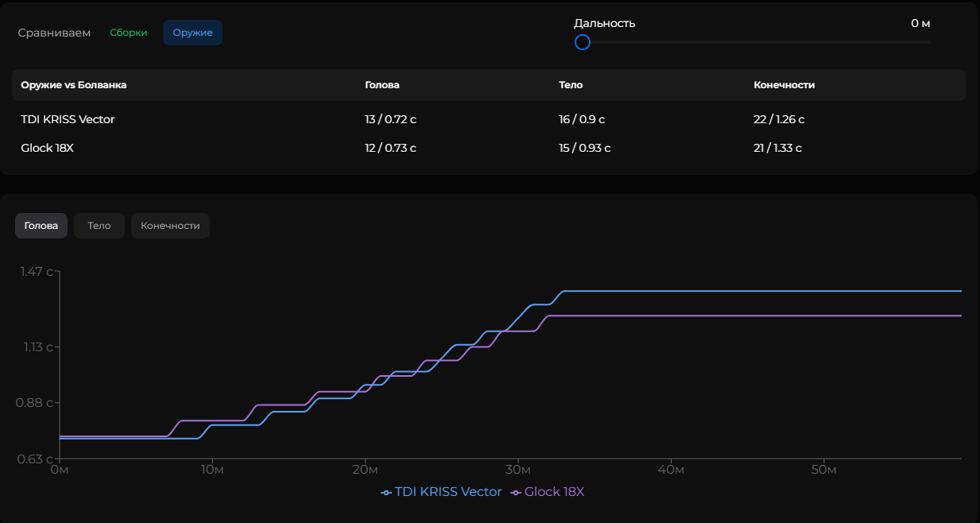This screenshot has width=980, height=523.
Task: Click the purple Glock 18X legend marker
Action: (516, 493)
